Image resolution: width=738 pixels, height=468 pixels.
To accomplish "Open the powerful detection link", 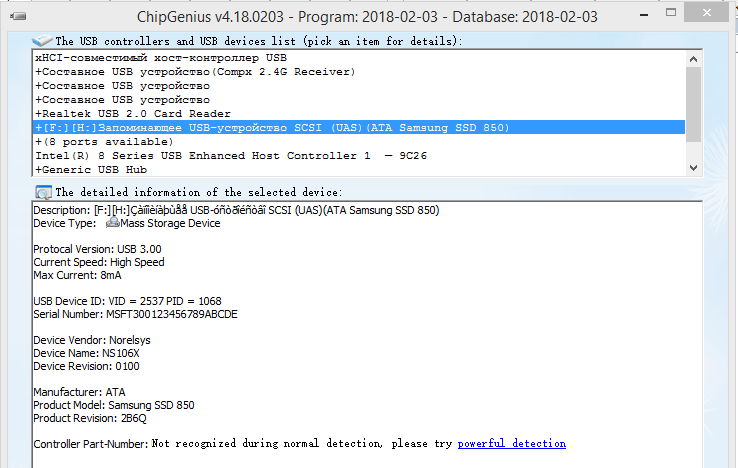I will (x=512, y=444).
